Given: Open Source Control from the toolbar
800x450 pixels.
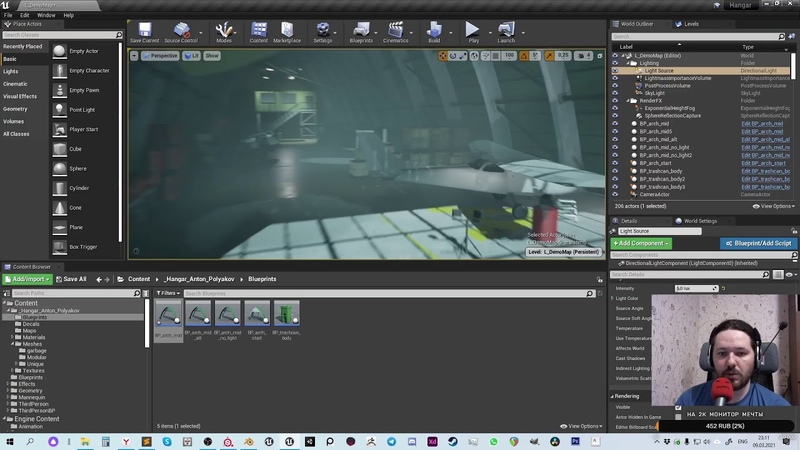Looking at the screenshot, I should click(x=181, y=32).
